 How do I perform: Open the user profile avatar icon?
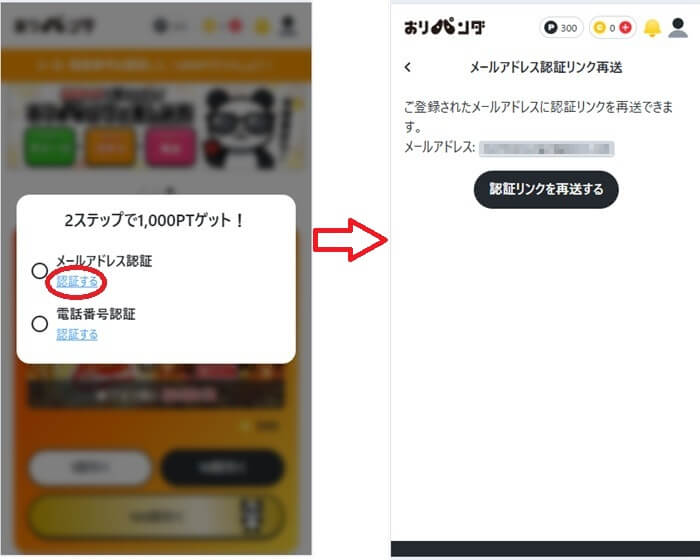point(678,28)
